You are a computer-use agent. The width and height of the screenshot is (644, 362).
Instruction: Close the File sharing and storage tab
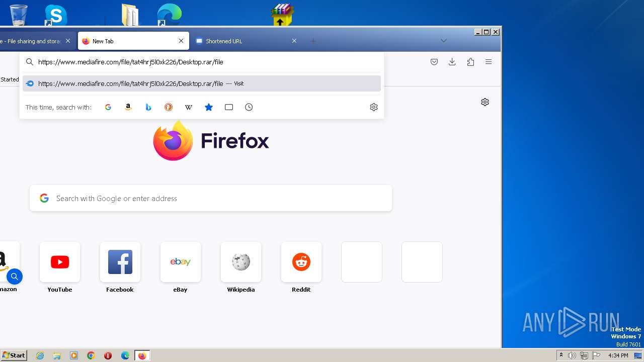[68, 41]
